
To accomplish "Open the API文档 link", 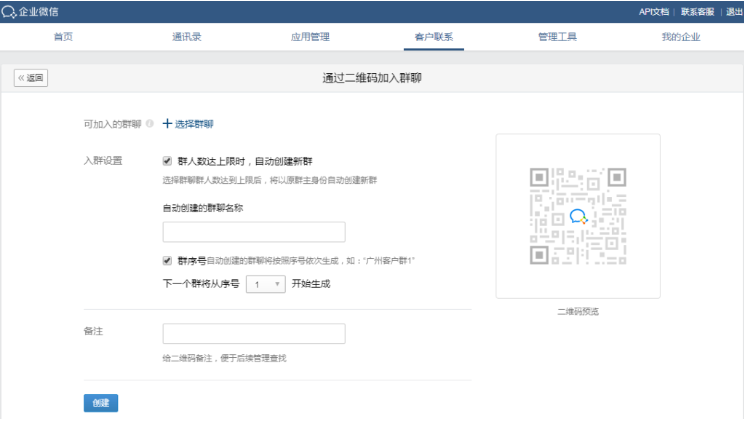I will point(652,11).
